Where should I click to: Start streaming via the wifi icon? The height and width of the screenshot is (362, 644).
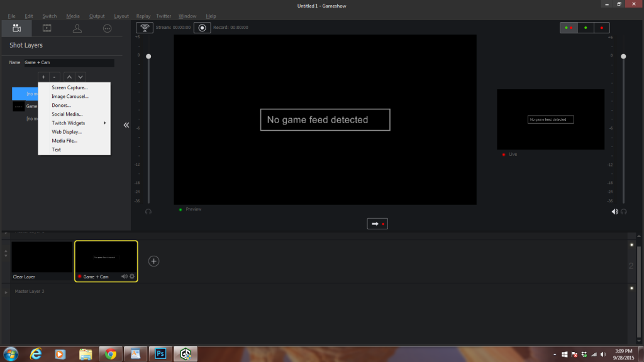143,27
